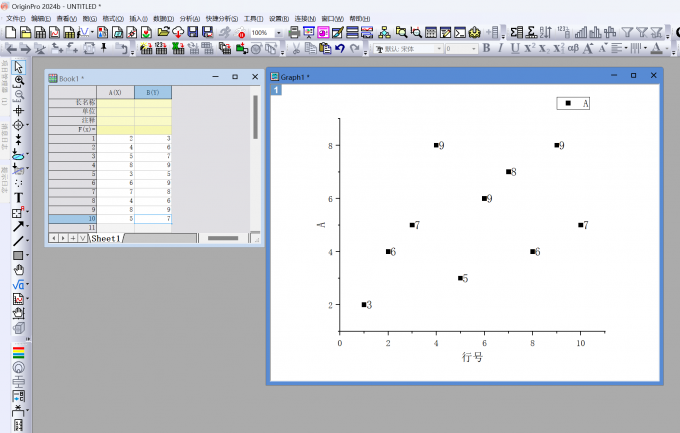The width and height of the screenshot is (680, 433).
Task: Select the Rectangle drawing tool
Action: point(18,256)
